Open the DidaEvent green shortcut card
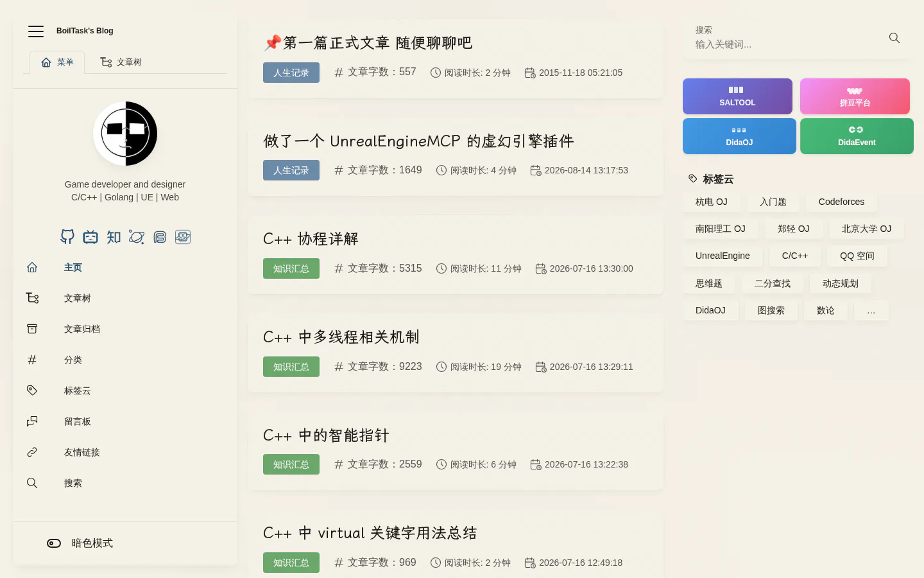The height and width of the screenshot is (578, 924). pyautogui.click(x=857, y=136)
